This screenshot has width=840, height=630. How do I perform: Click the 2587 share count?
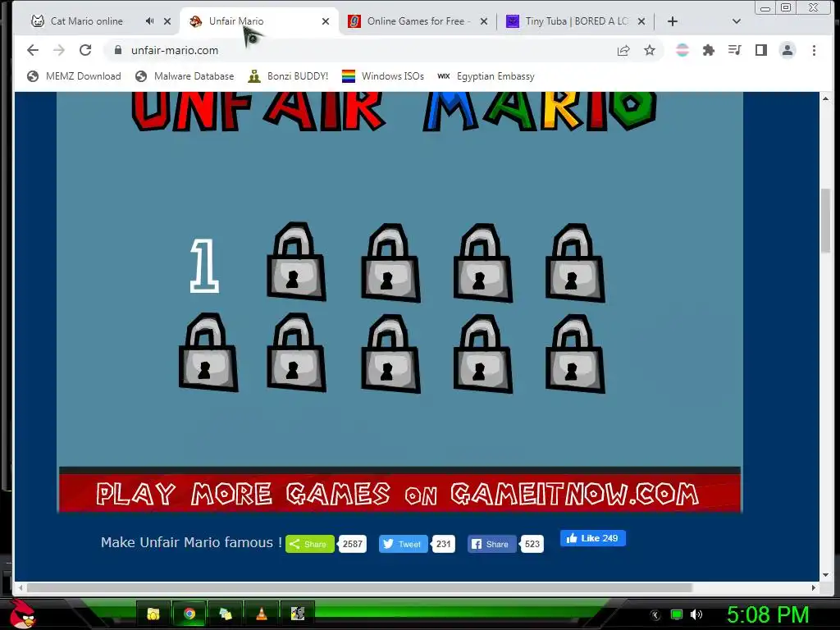pos(353,544)
